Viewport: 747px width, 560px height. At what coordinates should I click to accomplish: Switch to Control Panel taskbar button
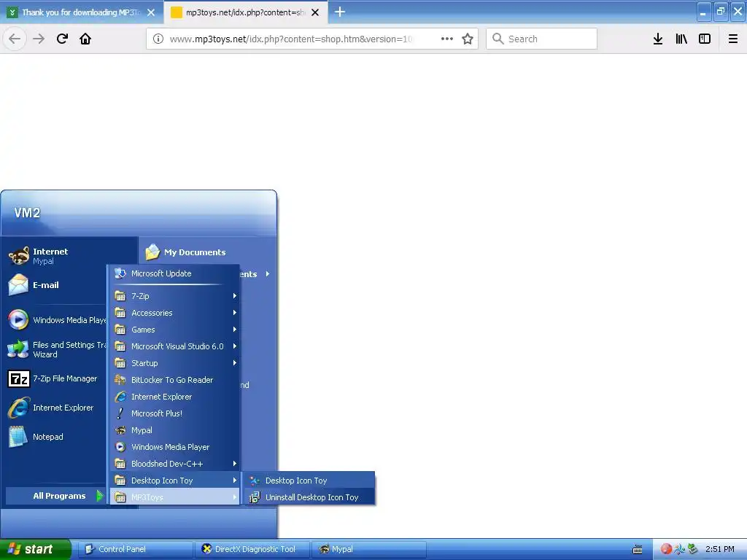point(135,549)
